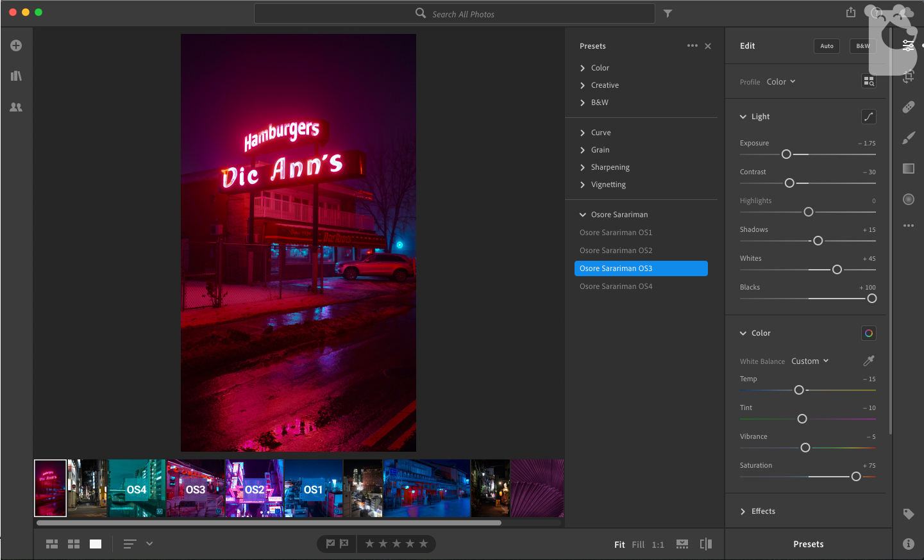Select the OS2 thumbnail in filmstrip
The width and height of the screenshot is (924, 560).
click(254, 489)
